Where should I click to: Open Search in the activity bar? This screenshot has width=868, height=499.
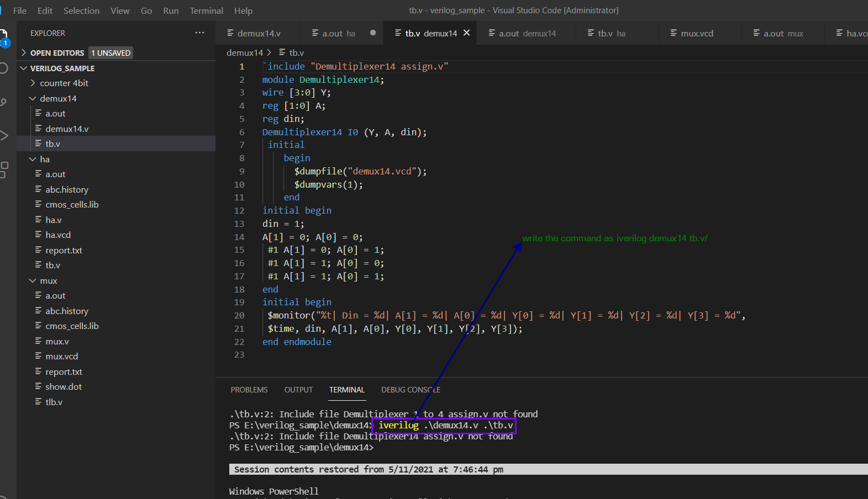click(3, 68)
